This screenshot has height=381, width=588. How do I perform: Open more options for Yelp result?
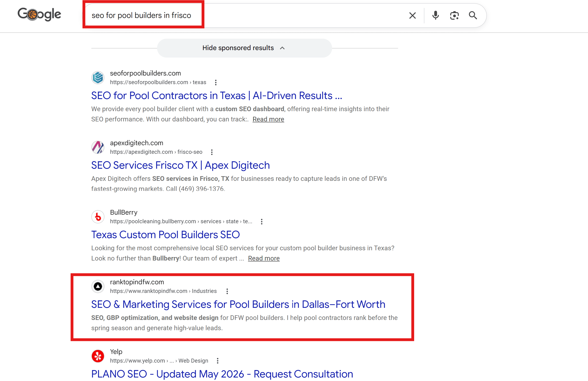pyautogui.click(x=217, y=361)
